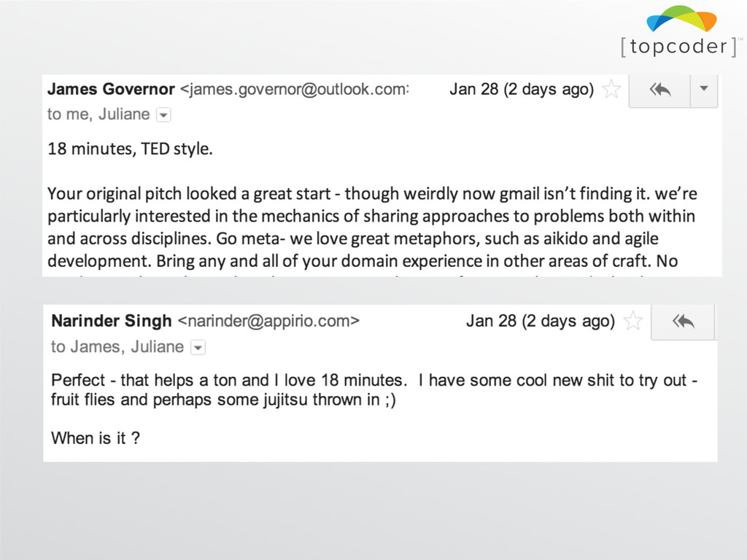Select the narinder@appirio.com address
The image size is (747, 560).
click(x=268, y=321)
